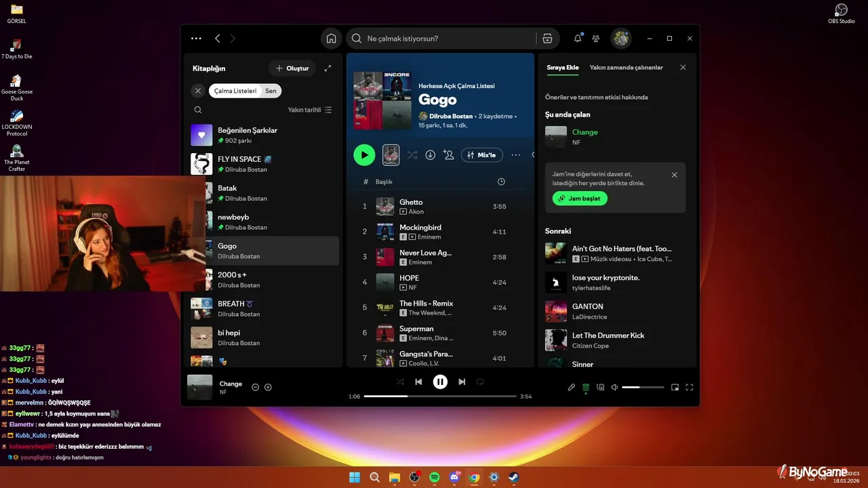Toggle the Sen filter chip

[x=271, y=91]
